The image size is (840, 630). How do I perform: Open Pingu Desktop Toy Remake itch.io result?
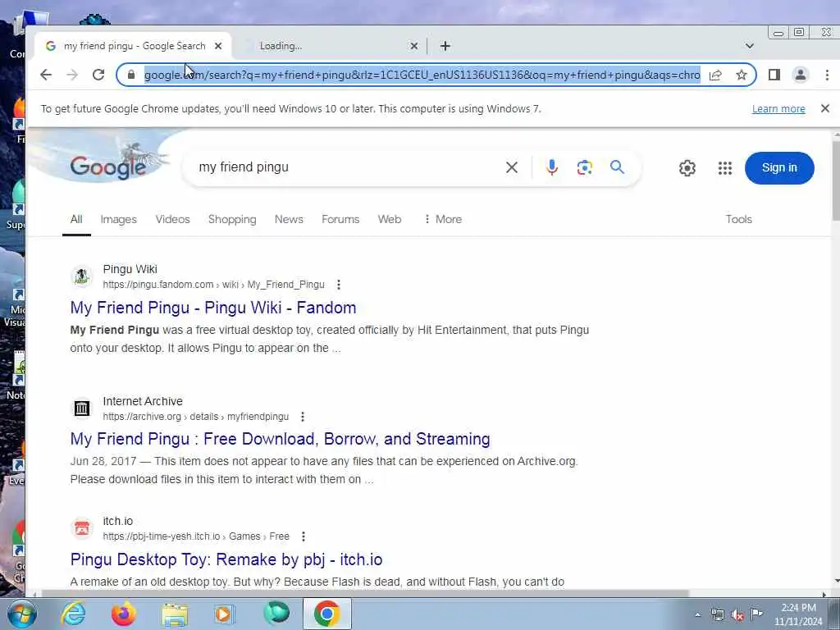click(x=226, y=559)
